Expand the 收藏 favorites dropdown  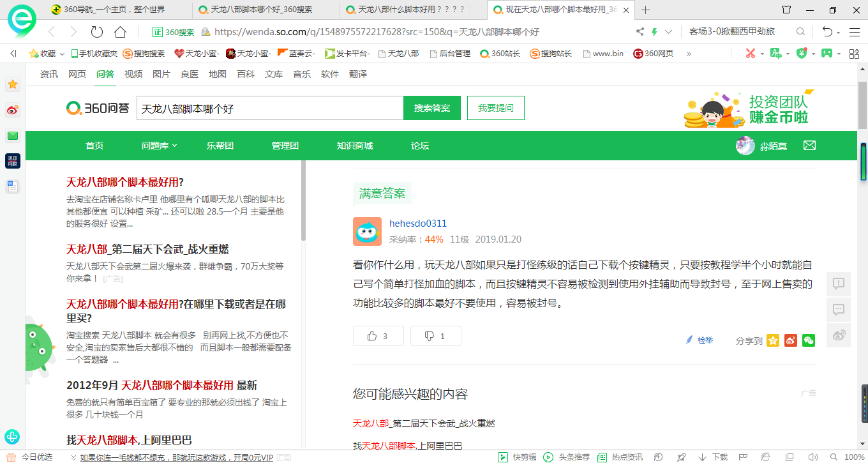[61, 54]
